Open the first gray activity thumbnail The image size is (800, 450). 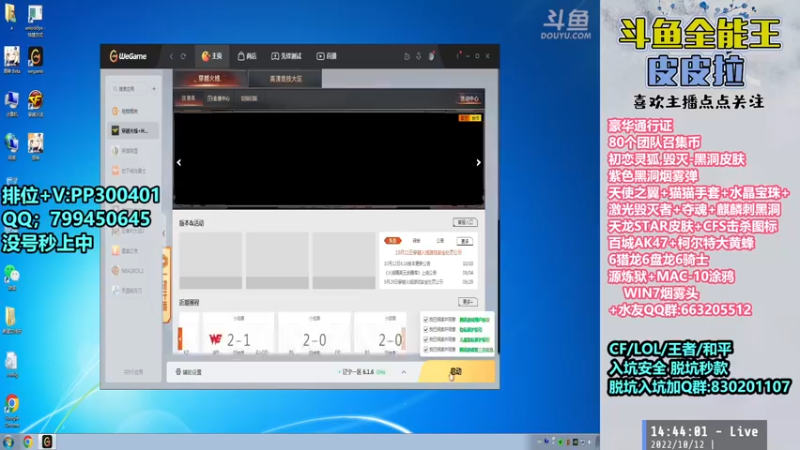[211, 260]
